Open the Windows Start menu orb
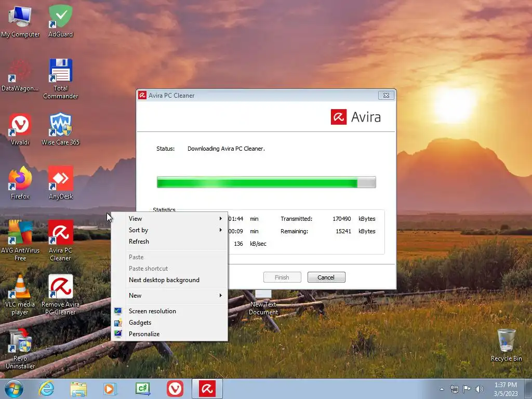Screen dimensions: 532x399 14,389
